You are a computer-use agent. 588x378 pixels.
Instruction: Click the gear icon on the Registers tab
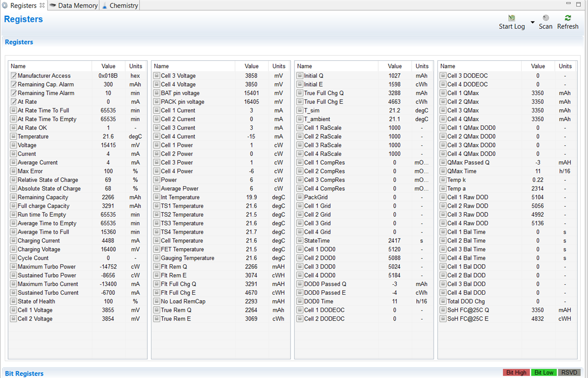tap(5, 5)
